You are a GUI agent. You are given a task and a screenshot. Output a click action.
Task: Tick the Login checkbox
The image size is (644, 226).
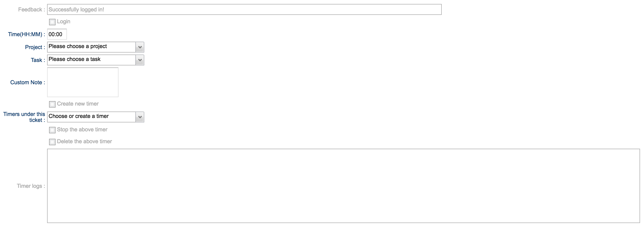coord(52,22)
